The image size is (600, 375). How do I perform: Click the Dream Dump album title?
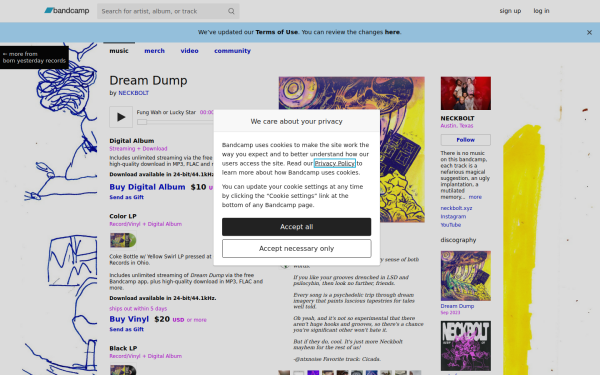coord(148,80)
